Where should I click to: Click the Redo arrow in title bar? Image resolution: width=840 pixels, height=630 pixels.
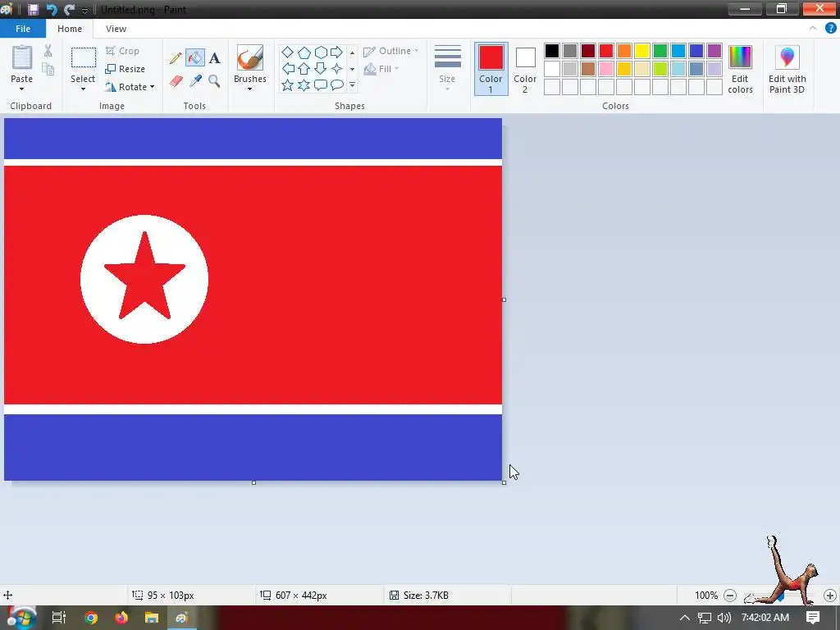coord(69,9)
